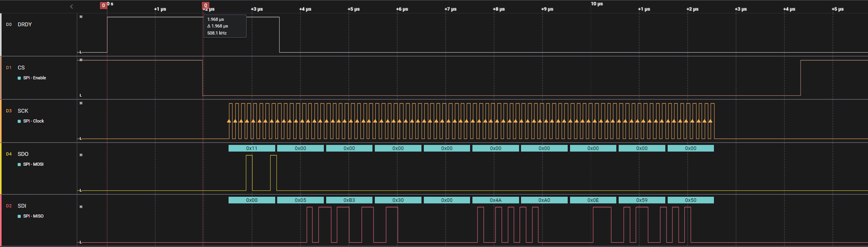Viewport: 868px width, 247px height.
Task: Select the CS channel label
Action: click(21, 68)
